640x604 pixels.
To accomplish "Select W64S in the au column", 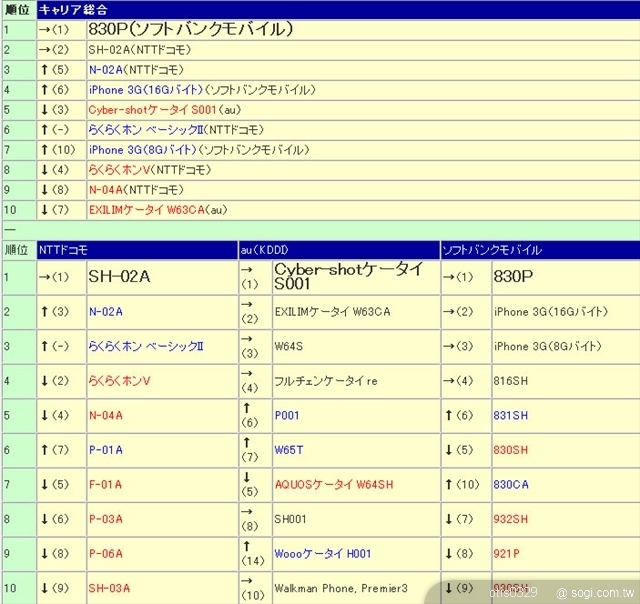I will [x=289, y=346].
